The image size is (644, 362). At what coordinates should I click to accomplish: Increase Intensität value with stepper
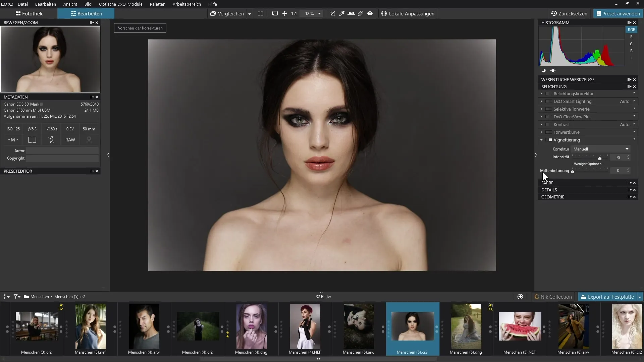pyautogui.click(x=628, y=156)
